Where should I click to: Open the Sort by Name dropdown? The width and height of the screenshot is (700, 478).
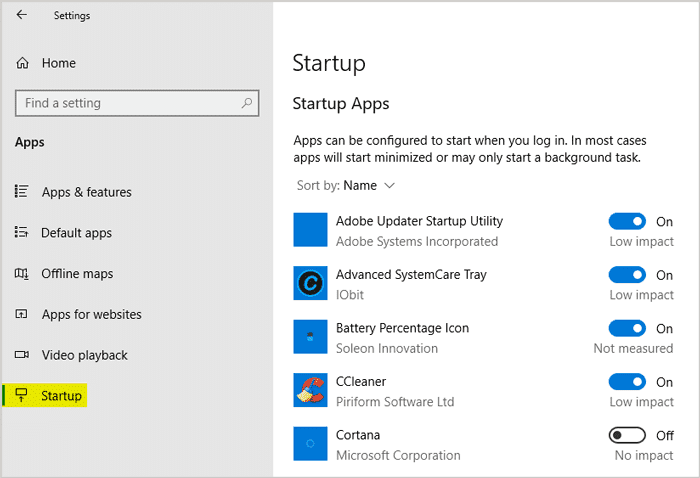coord(346,185)
